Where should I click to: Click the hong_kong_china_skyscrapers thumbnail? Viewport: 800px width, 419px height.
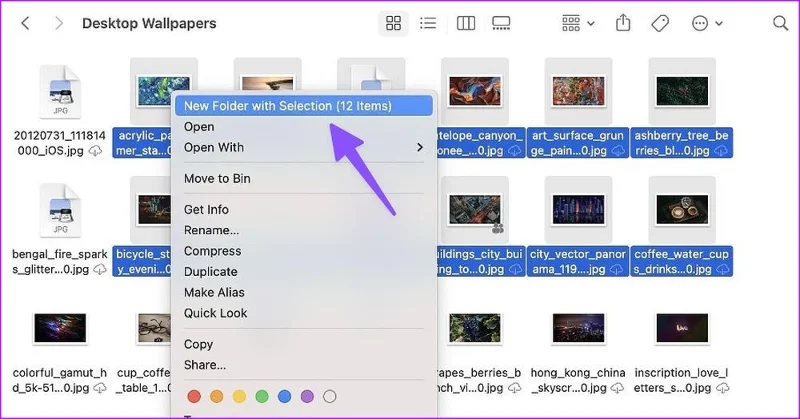point(578,328)
